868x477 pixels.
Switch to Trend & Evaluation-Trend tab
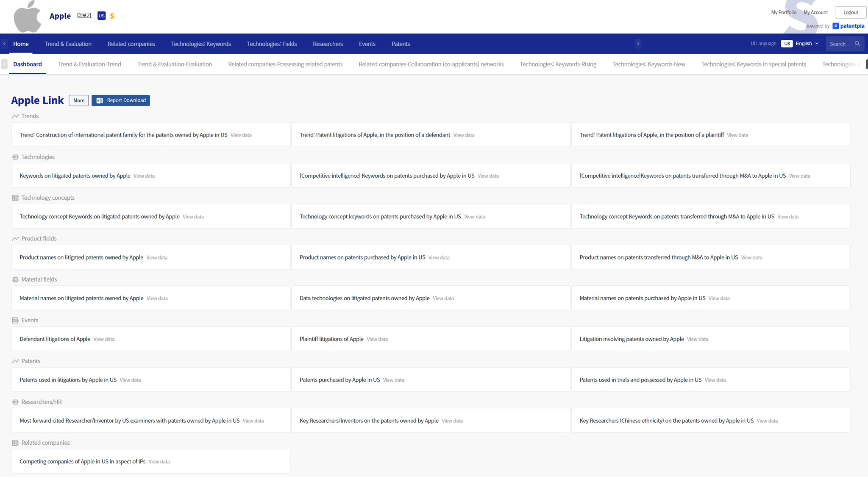[x=89, y=64]
